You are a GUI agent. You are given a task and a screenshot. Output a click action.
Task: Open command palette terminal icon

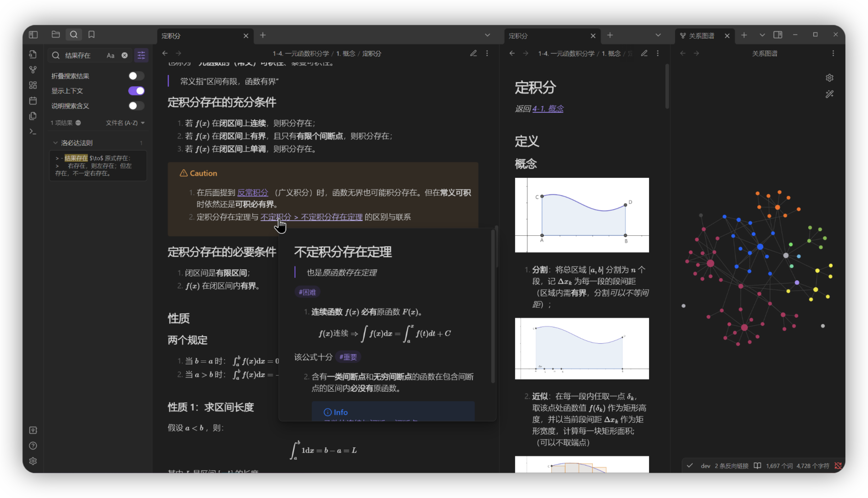(x=33, y=131)
